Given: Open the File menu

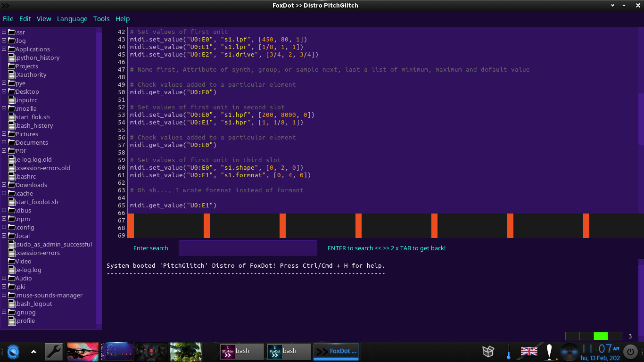Looking at the screenshot, I should [8, 19].
